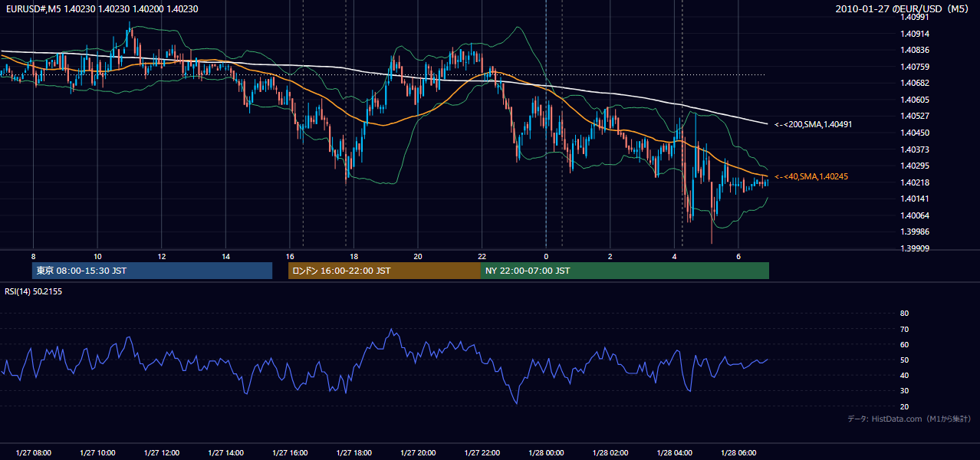Click price axis label 1.40759
This screenshot has width=980, height=460.
(915, 67)
